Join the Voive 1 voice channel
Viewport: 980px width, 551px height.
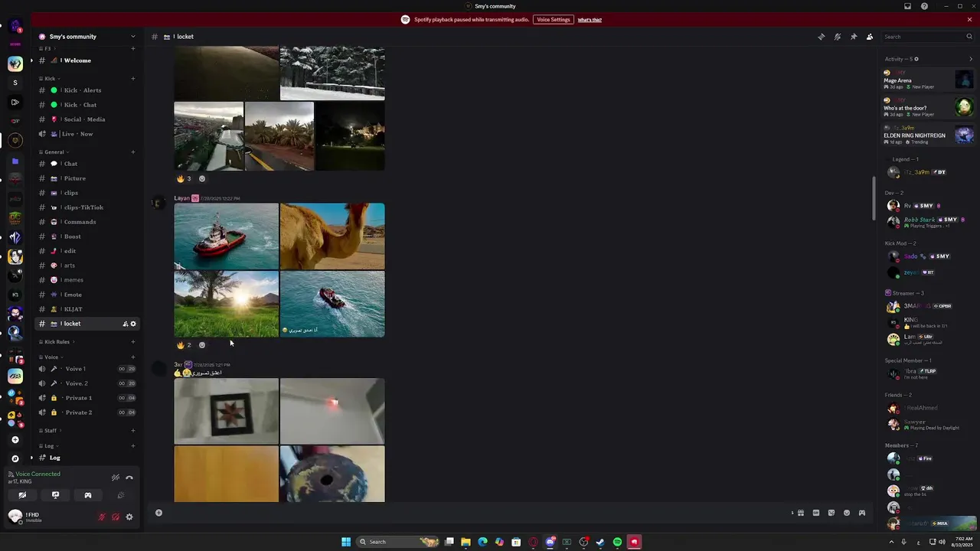pyautogui.click(x=87, y=369)
